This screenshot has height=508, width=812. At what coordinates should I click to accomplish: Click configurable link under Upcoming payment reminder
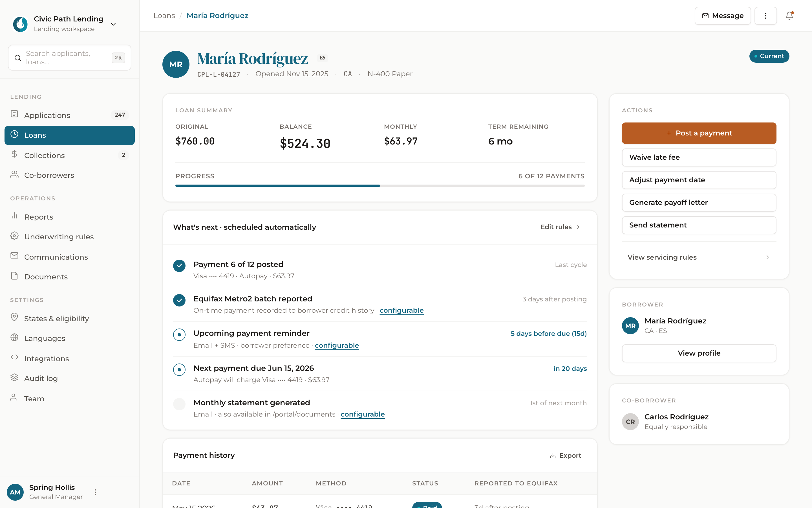tap(337, 345)
